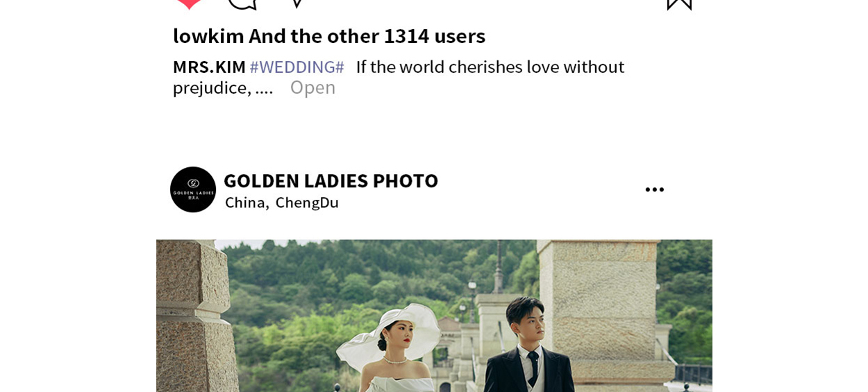Follow the #WEDDING# hashtag link
The height and width of the screenshot is (392, 868).
click(x=297, y=67)
